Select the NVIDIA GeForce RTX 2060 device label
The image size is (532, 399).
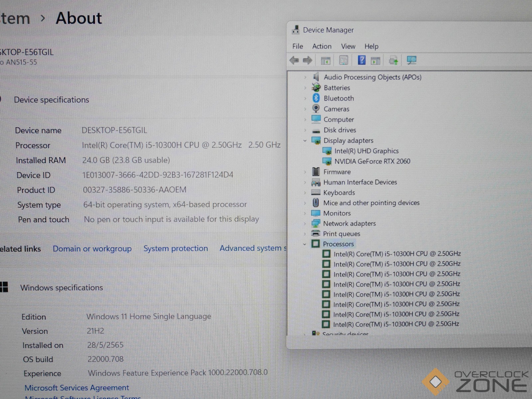(372, 161)
